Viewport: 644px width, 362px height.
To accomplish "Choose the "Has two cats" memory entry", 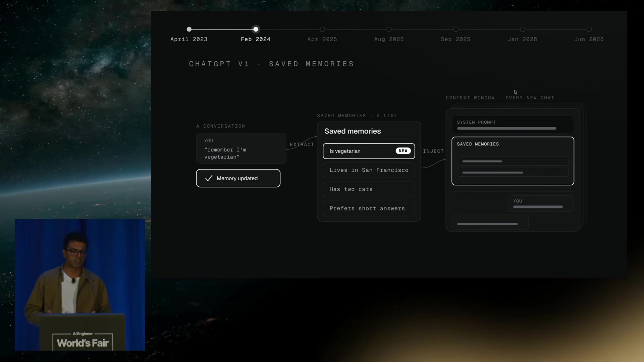I will click(369, 189).
